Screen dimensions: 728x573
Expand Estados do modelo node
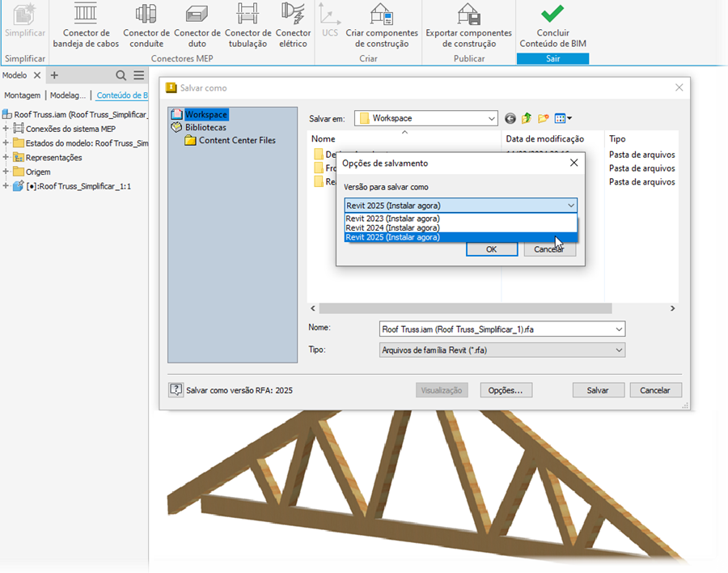[6, 142]
